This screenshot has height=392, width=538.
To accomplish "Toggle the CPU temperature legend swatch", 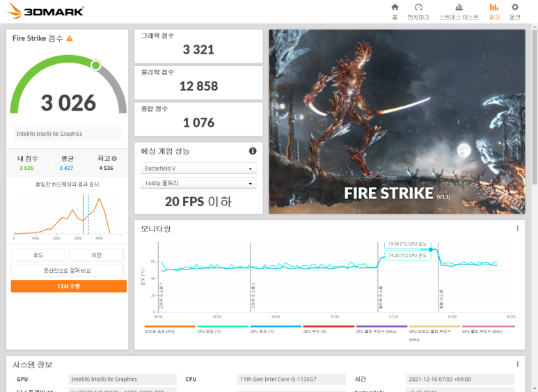I will [x=223, y=327].
